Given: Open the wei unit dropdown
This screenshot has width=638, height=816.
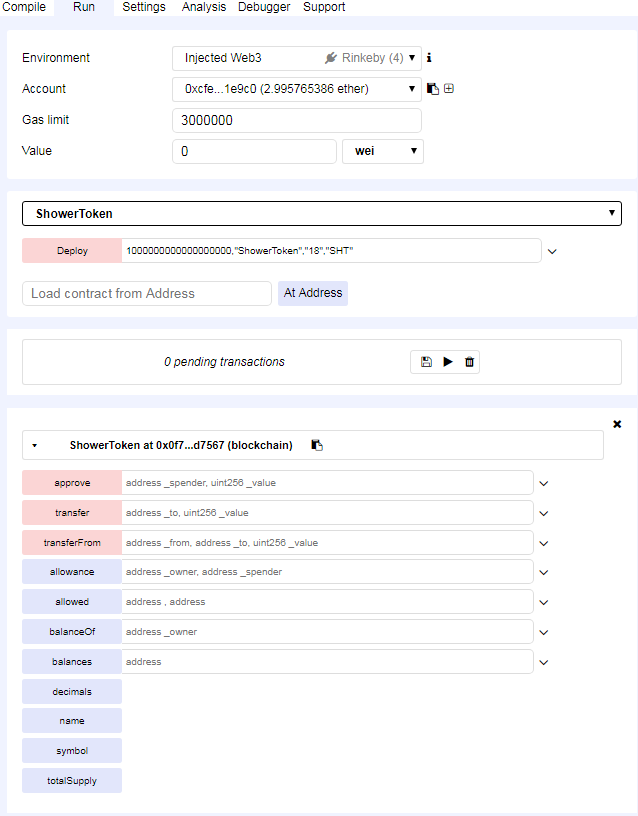Looking at the screenshot, I should (382, 151).
